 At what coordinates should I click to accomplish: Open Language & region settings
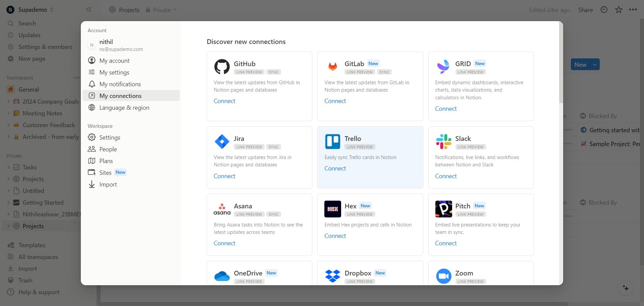coord(124,108)
